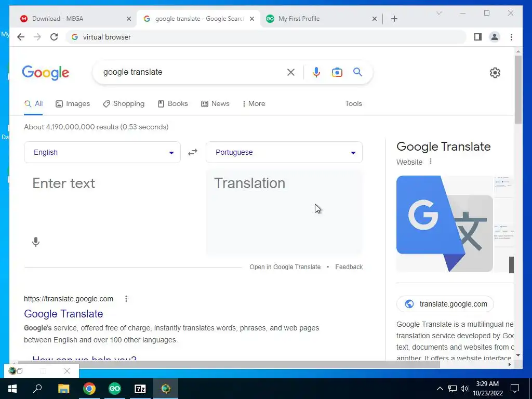
Task: Click the google translate search field
Action: (x=193, y=72)
